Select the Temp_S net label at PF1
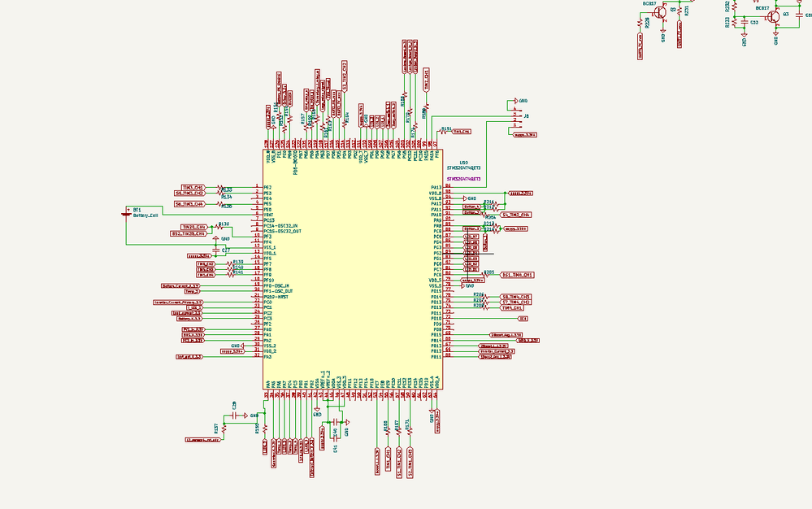812x509 pixels. point(192,292)
